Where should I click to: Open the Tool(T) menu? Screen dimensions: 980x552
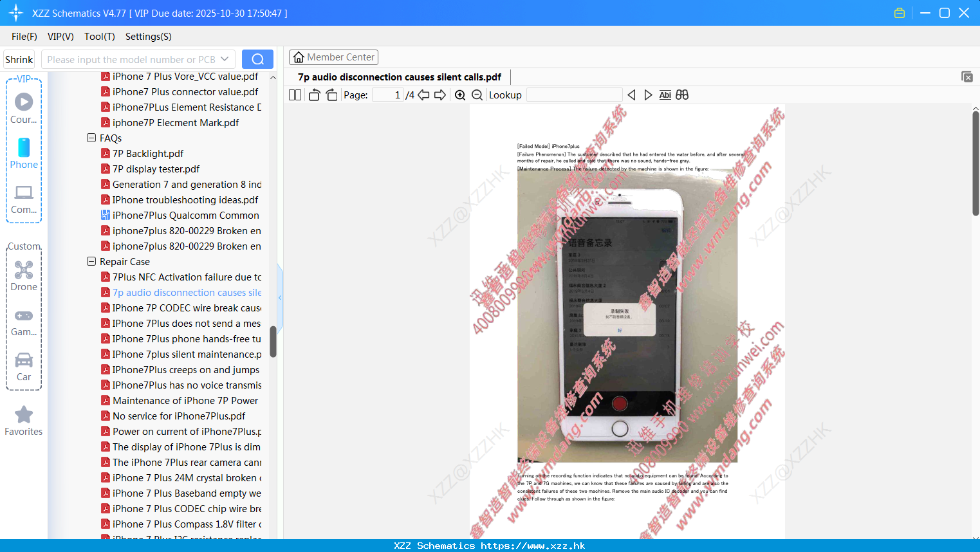click(100, 37)
